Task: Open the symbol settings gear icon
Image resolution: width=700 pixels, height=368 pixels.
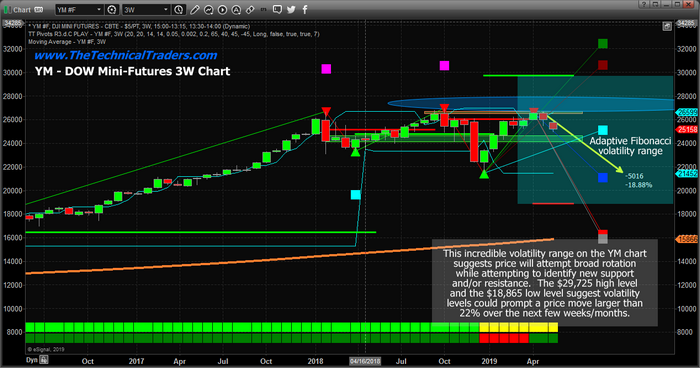Action: point(112,9)
